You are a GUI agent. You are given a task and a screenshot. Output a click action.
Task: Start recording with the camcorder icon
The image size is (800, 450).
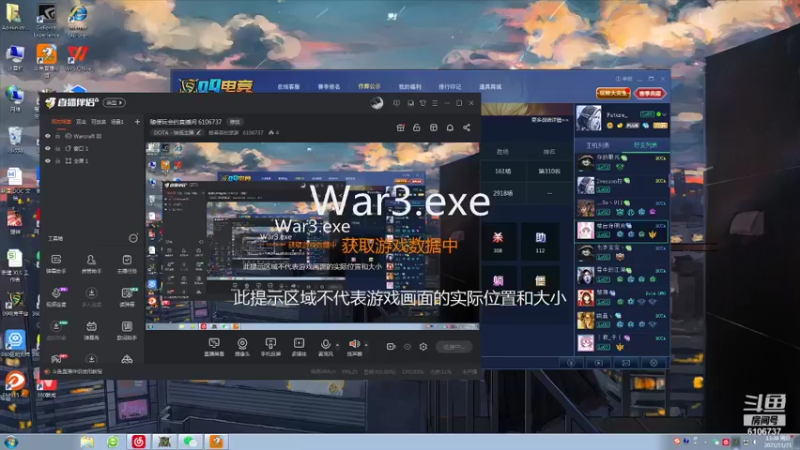point(391,346)
